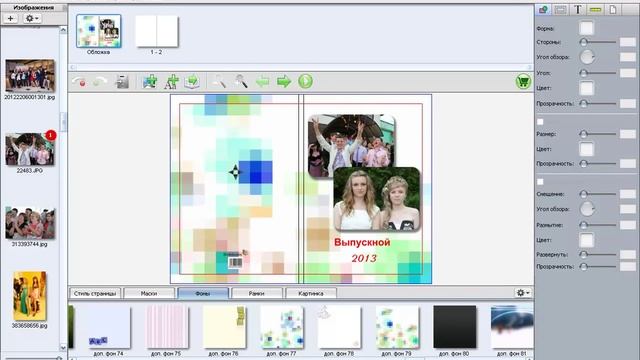Select the barcode on the back cover
This screenshot has width=640, height=360.
click(235, 263)
